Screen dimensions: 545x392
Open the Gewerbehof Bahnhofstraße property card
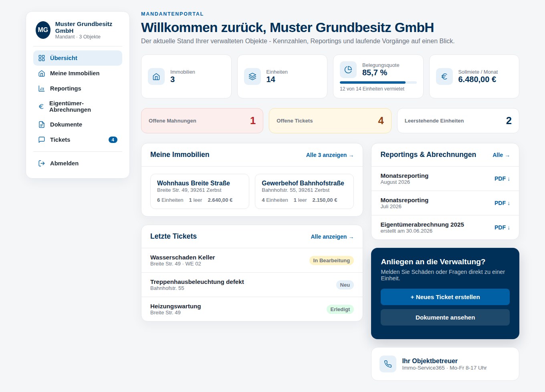click(x=304, y=191)
